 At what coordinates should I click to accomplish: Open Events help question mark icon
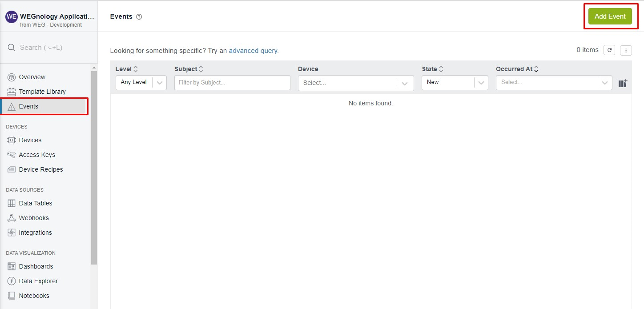pos(139,17)
